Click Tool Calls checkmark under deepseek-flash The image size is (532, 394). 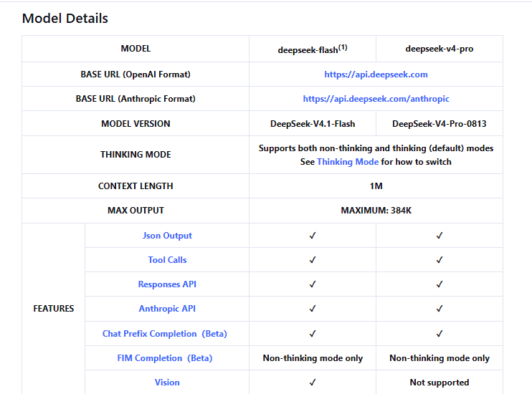(x=313, y=260)
